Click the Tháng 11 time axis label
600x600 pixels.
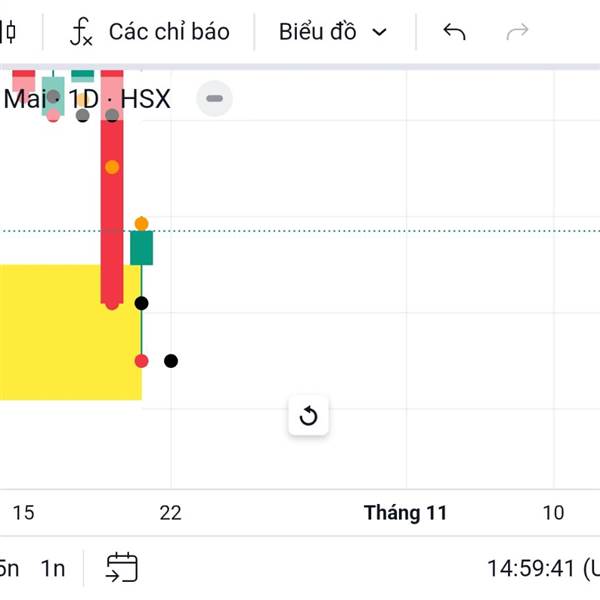coord(405,513)
